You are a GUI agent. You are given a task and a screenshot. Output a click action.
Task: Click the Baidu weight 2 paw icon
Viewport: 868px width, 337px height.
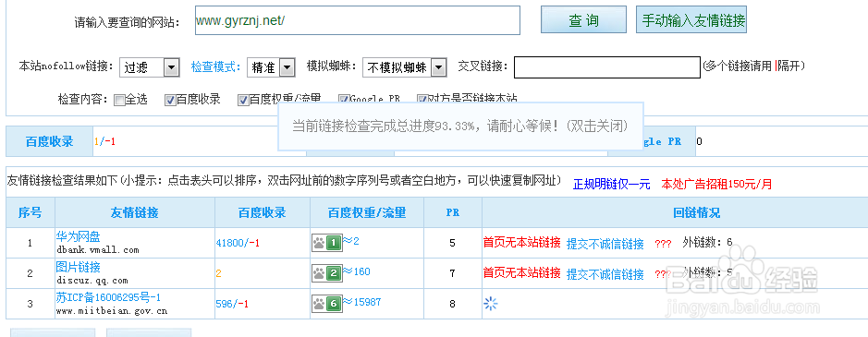point(326,272)
